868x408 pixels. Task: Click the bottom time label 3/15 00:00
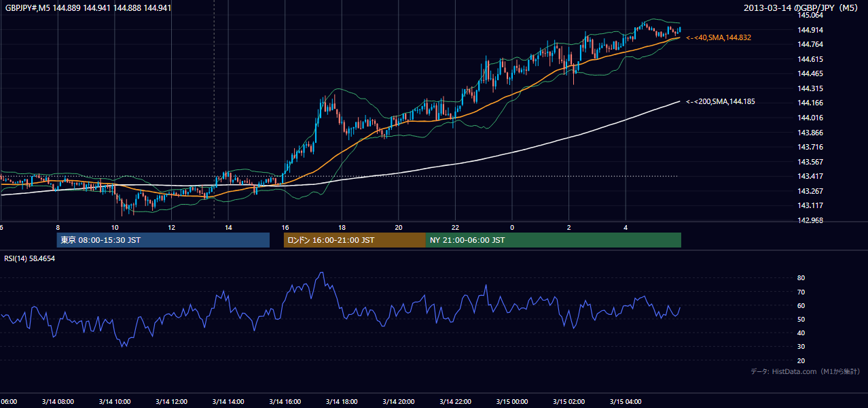[x=512, y=401]
